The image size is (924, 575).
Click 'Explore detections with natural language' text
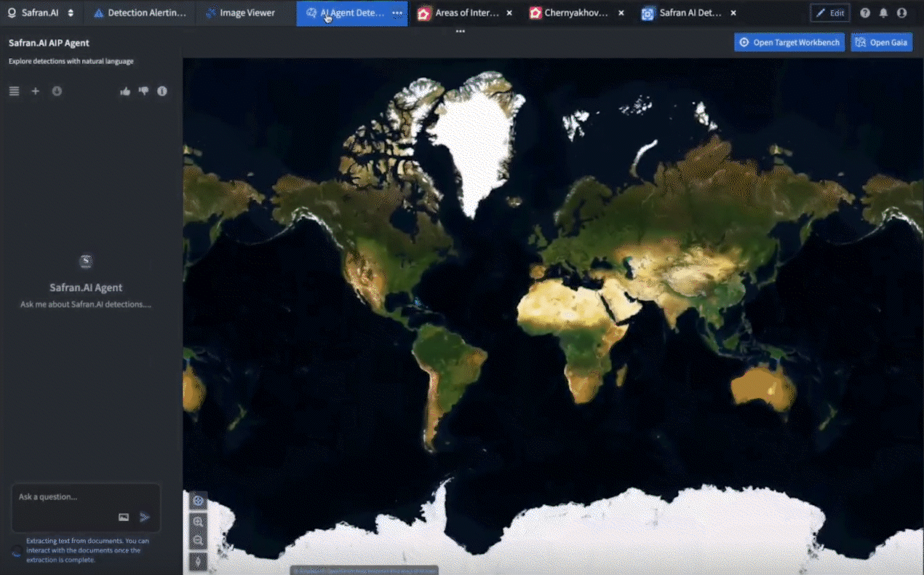(71, 61)
